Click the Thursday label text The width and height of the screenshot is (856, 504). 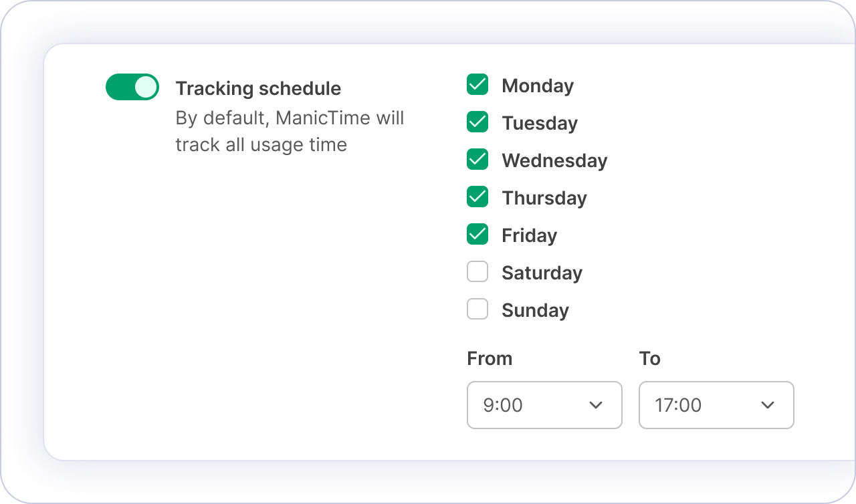coord(544,198)
